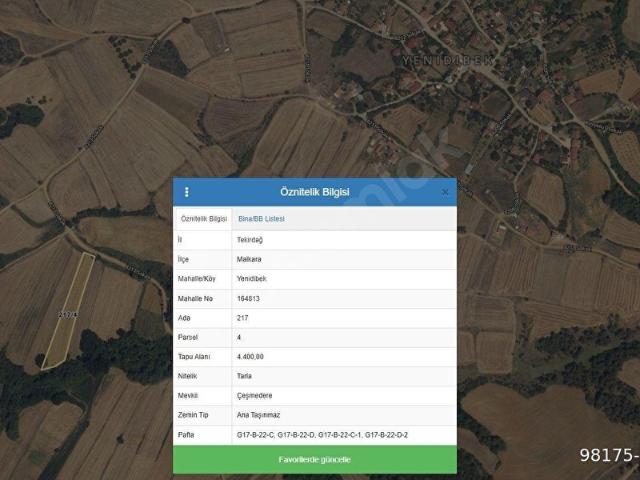The width and height of the screenshot is (640, 480).
Task: Click the highlighted parcel 217/4 on map
Action: click(x=68, y=315)
